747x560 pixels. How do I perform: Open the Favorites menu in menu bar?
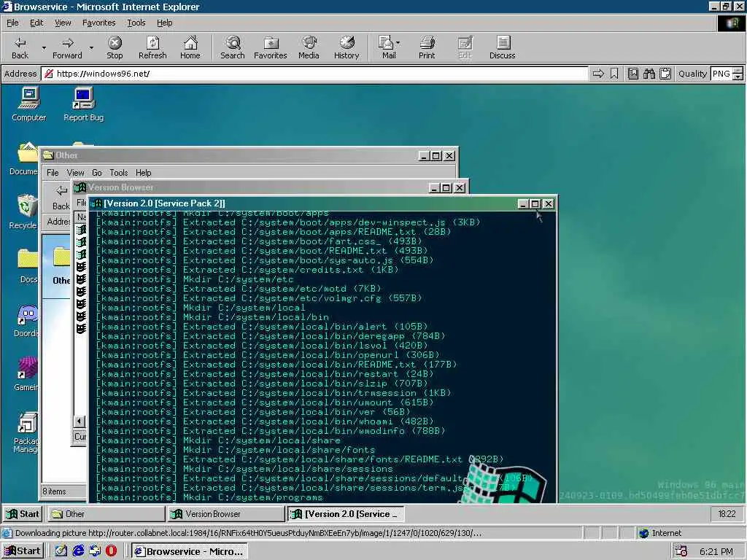98,23
